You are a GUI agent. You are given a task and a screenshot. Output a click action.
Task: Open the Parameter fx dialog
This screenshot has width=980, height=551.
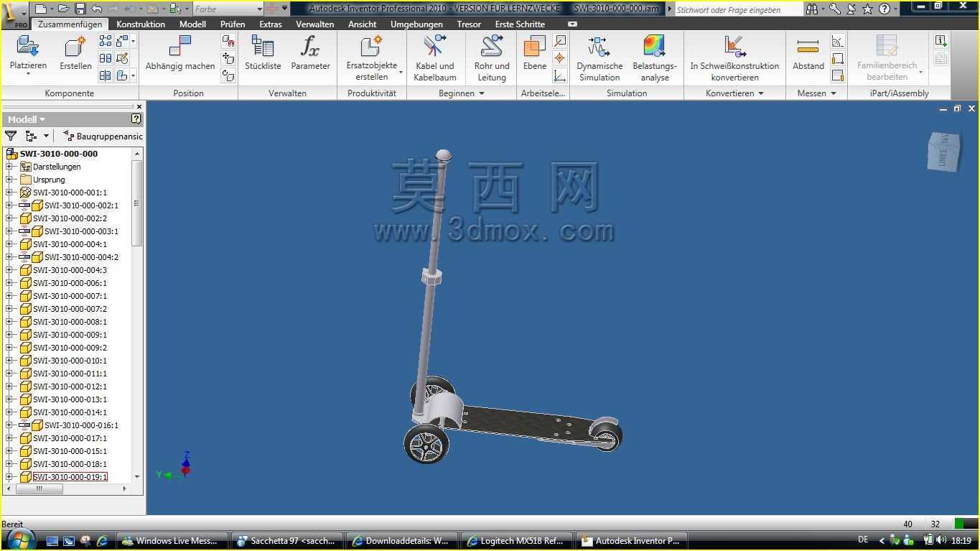point(310,53)
